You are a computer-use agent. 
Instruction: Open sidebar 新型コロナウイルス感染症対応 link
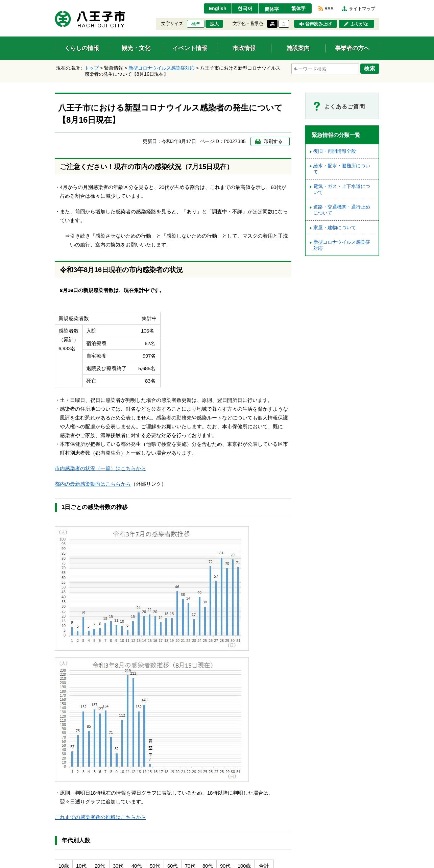341,245
